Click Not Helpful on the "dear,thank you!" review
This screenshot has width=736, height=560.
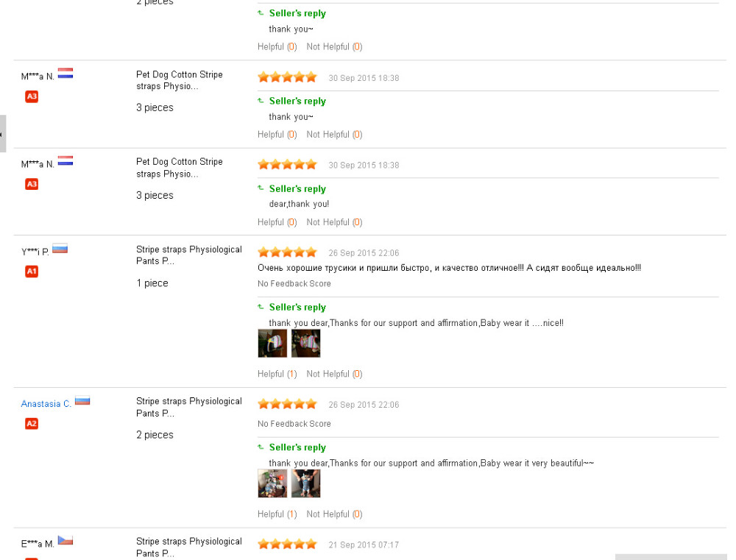(328, 222)
